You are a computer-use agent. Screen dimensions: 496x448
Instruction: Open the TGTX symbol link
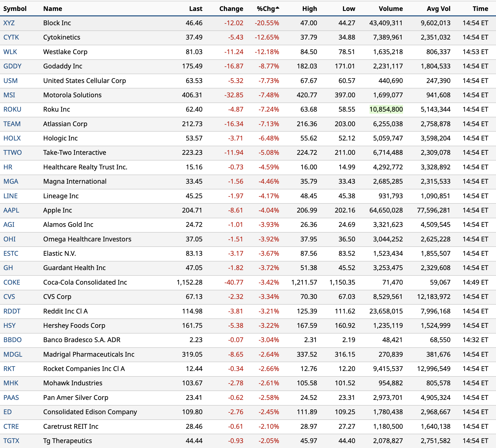11,441
